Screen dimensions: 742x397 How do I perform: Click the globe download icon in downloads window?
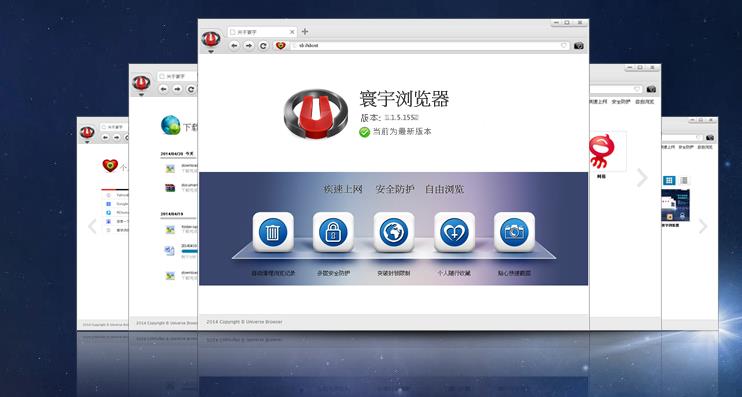pyautogui.click(x=170, y=125)
